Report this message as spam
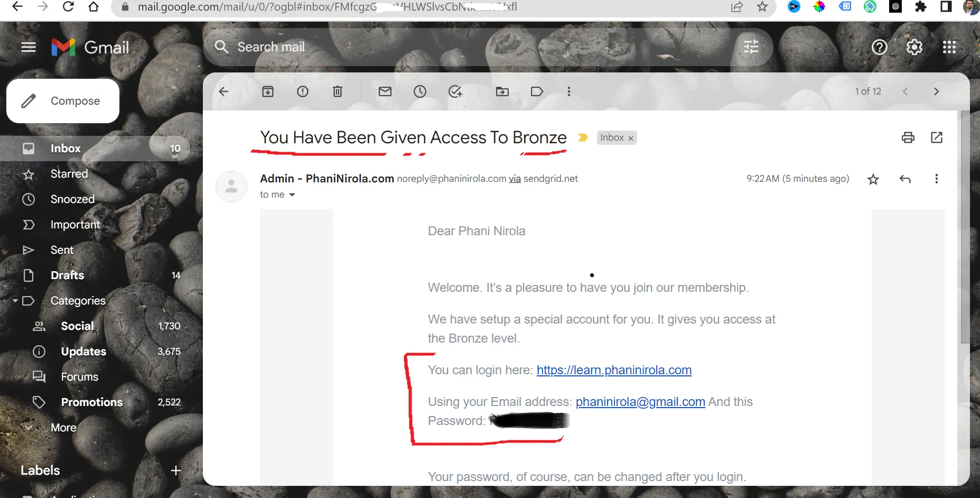 (x=303, y=91)
